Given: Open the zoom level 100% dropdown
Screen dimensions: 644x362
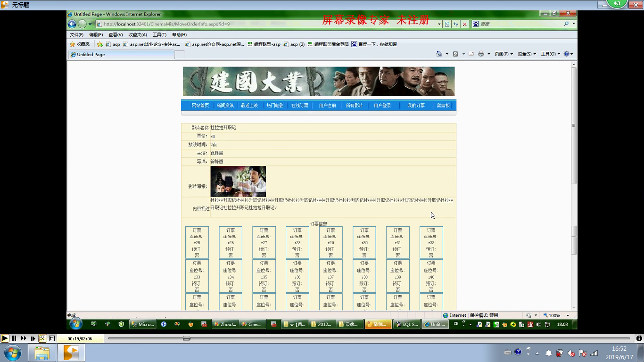Looking at the screenshot, I should click(568, 315).
